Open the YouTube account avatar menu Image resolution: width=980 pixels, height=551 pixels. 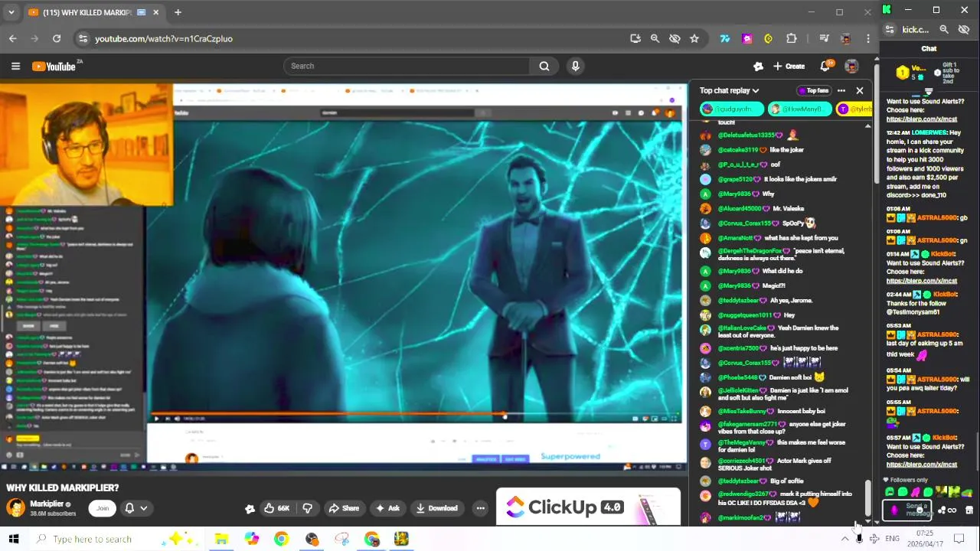pos(851,67)
